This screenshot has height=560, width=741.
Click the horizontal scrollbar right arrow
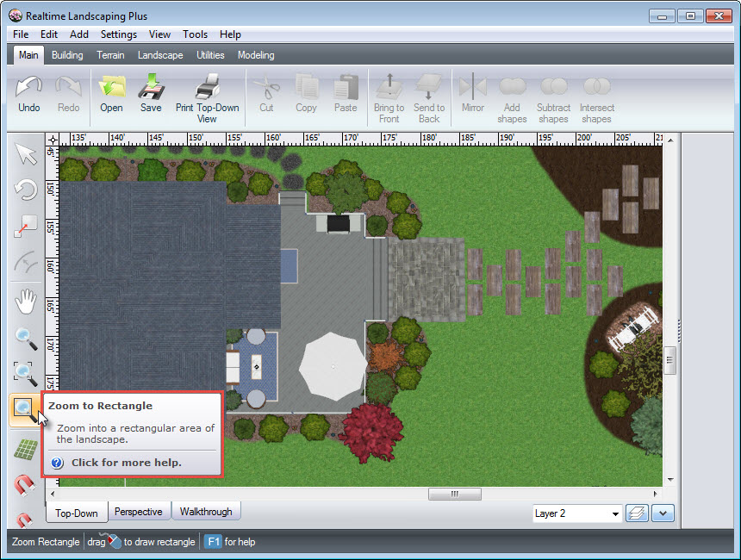click(x=656, y=494)
